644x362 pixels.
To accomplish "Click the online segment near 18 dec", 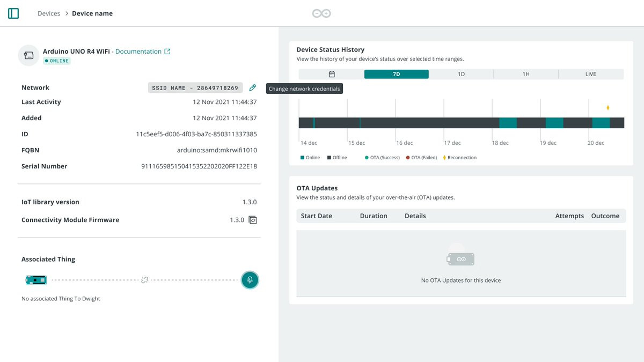I will [x=508, y=123].
